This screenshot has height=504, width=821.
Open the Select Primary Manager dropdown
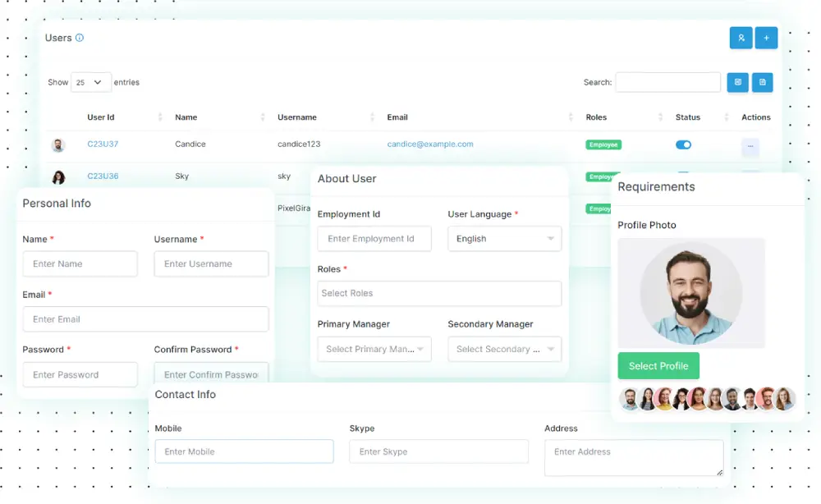(374, 349)
